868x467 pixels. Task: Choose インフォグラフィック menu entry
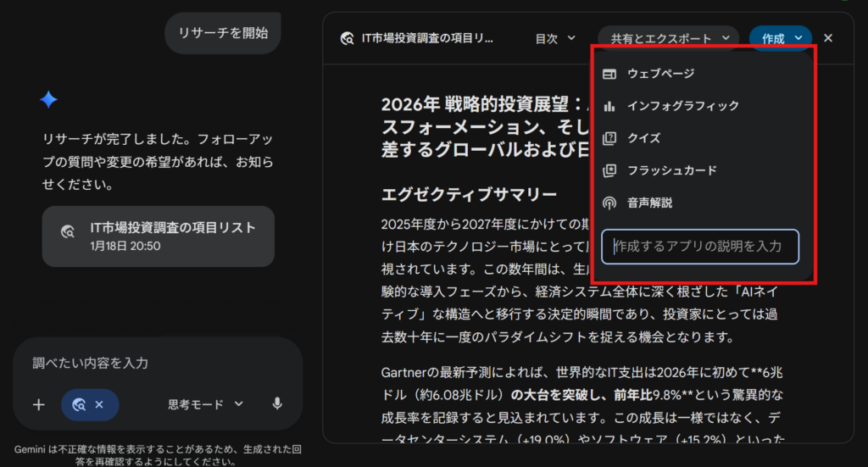pyautogui.click(x=682, y=106)
